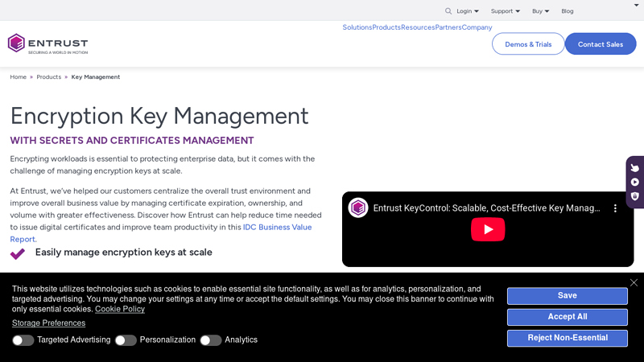Screen dimensions: 644x362
Task: Toggle Analytics cookies
Action: pyautogui.click(x=211, y=340)
